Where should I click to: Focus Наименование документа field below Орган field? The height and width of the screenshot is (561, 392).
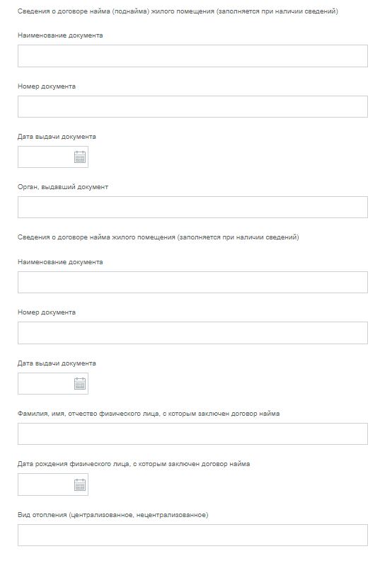point(192,283)
